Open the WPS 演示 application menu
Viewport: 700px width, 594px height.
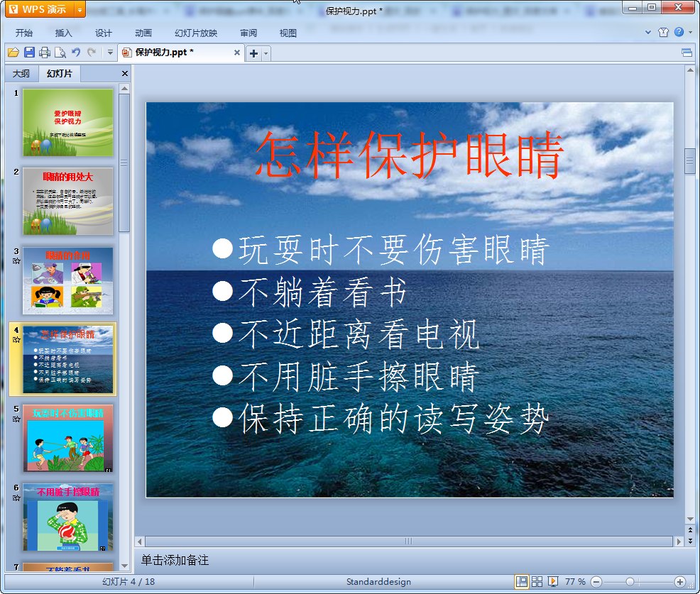pos(40,9)
